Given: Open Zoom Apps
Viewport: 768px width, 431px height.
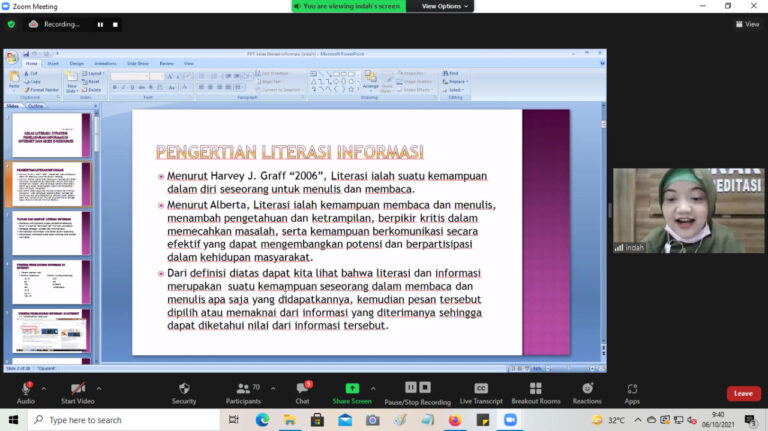Looking at the screenshot, I should click(632, 390).
